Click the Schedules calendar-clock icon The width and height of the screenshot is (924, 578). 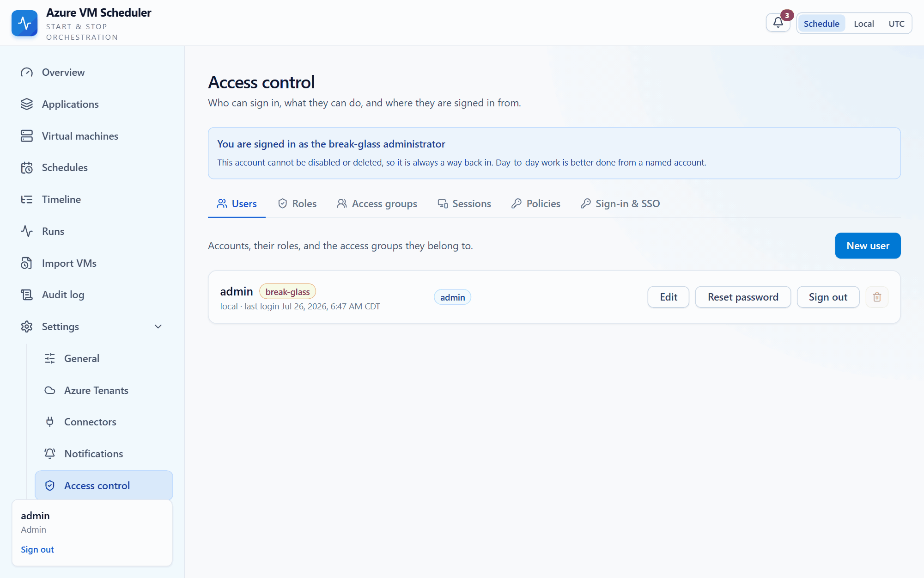27,168
